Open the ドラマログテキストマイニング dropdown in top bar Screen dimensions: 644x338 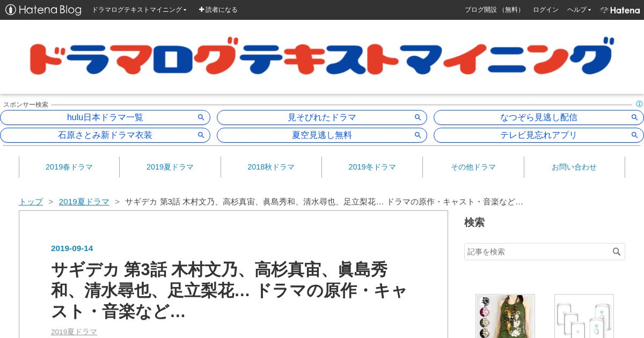139,10
